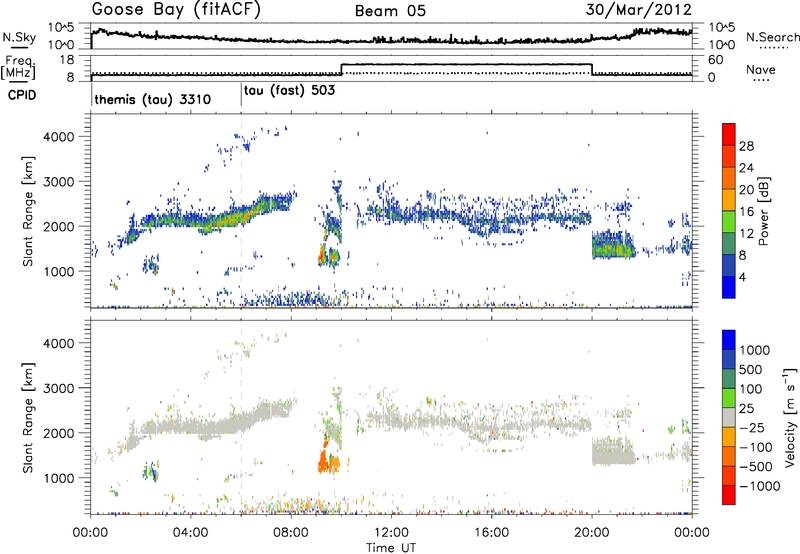Select the raised frequency step in the Freq. panel
This screenshot has height=554, width=800.
tap(466, 64)
